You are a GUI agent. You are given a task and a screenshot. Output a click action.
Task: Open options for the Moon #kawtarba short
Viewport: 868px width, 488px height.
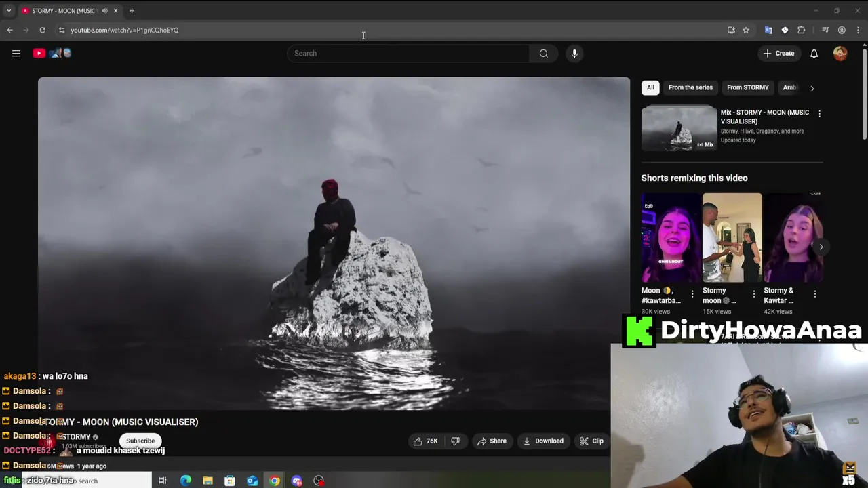692,294
